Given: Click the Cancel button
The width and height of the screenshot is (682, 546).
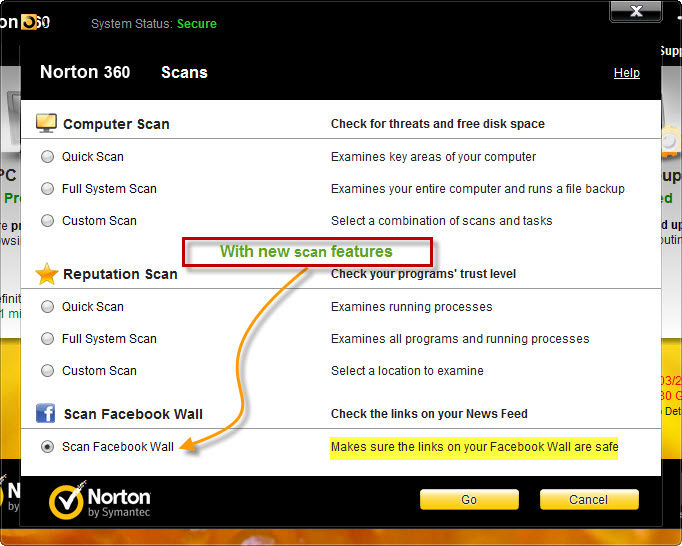Looking at the screenshot, I should pos(589,499).
